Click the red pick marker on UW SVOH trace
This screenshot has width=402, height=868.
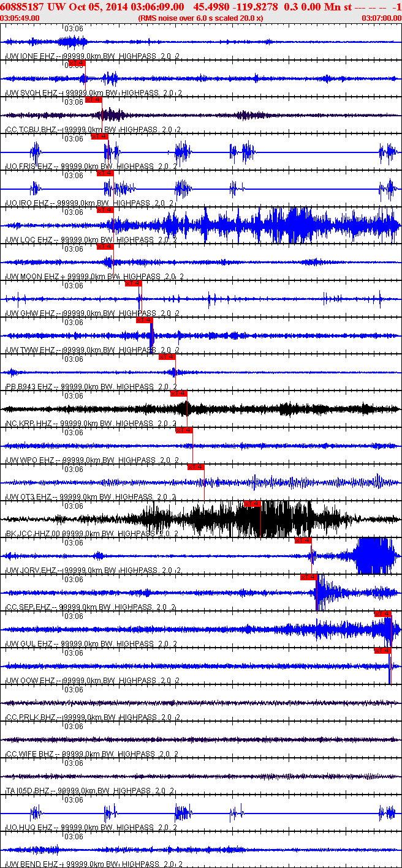coord(77,63)
